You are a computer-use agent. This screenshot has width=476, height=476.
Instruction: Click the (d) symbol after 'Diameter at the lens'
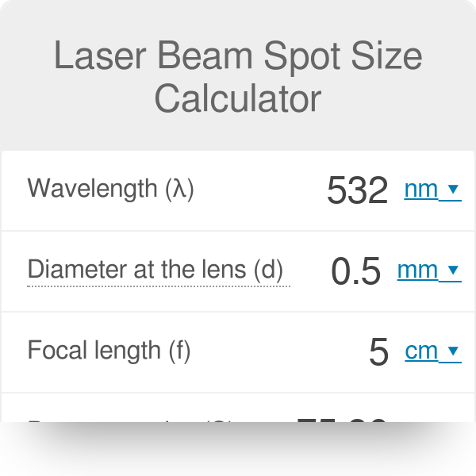point(268,270)
